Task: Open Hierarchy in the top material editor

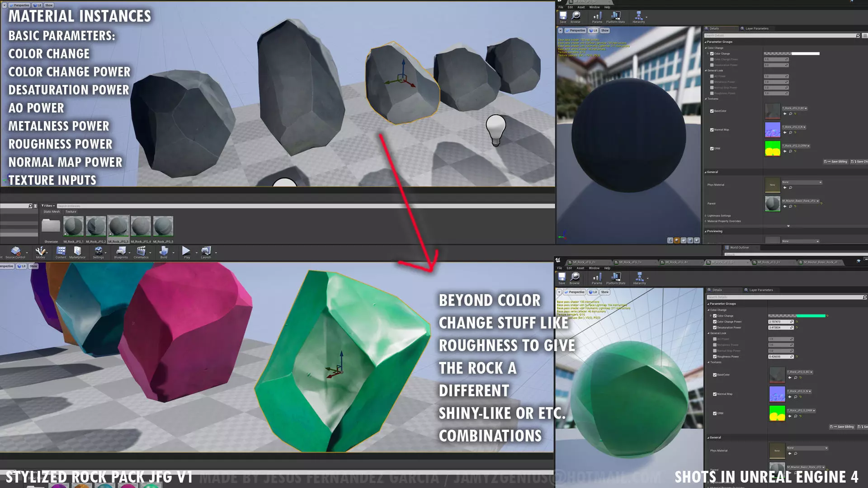Action: [x=639, y=17]
